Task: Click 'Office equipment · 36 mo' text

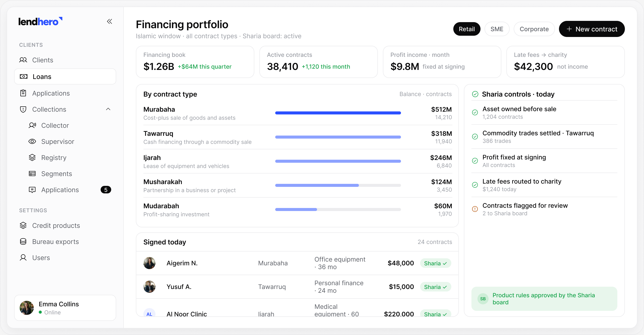Action: [340, 263]
